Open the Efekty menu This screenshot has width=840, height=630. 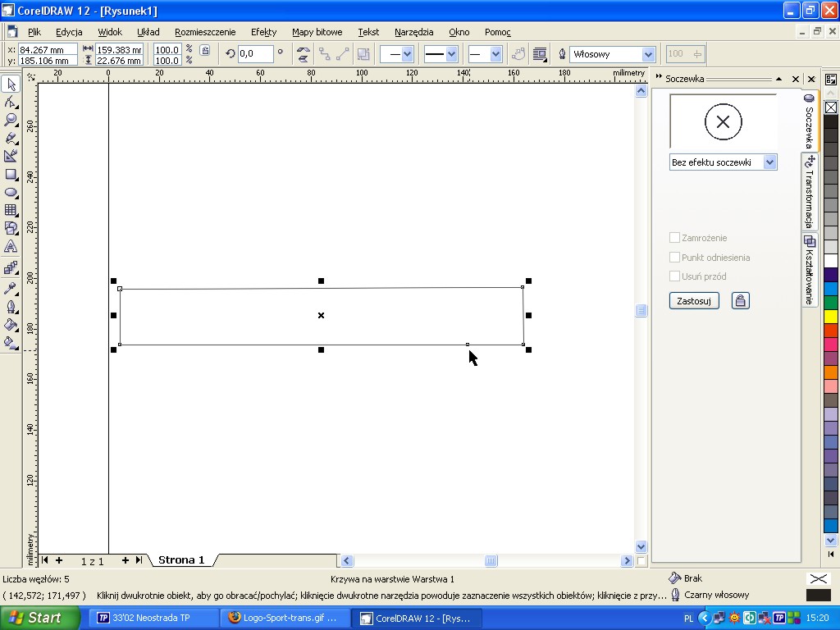point(263,32)
